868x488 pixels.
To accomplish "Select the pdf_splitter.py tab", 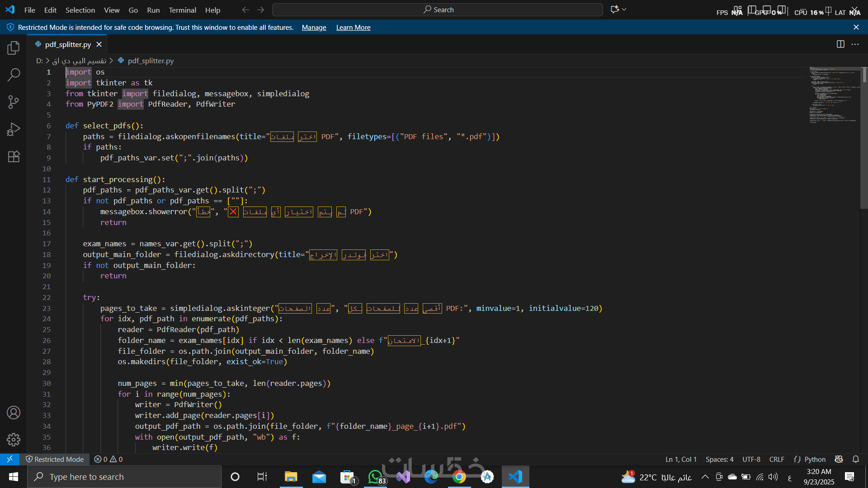I will tap(68, 44).
